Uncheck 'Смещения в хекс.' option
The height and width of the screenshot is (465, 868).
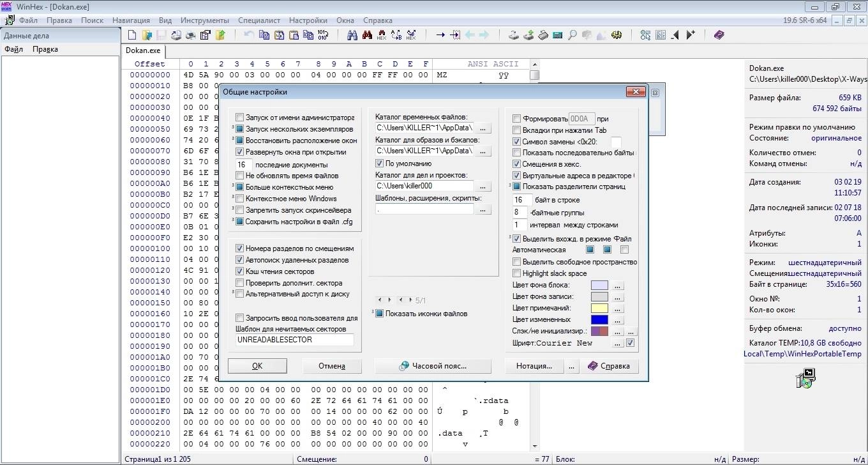tap(517, 164)
